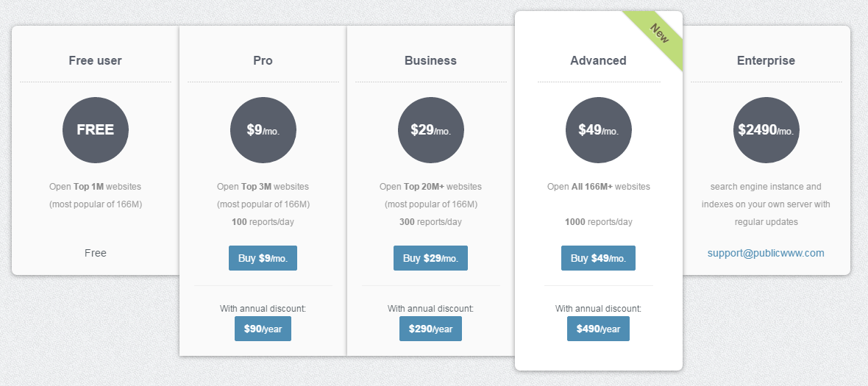Click the $2490/mo. price circle
The image size is (868, 386).
pos(766,130)
